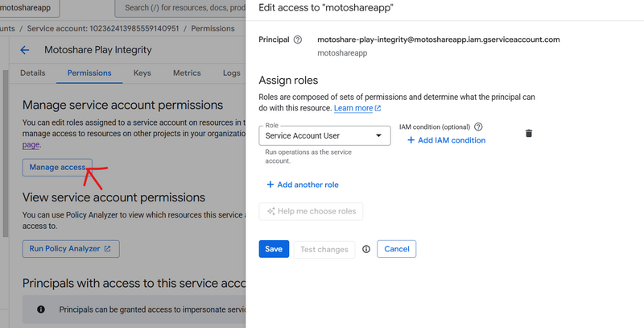Viewport: 644px width, 328px height.
Task: Switch to the Keys tab
Action: (x=142, y=73)
